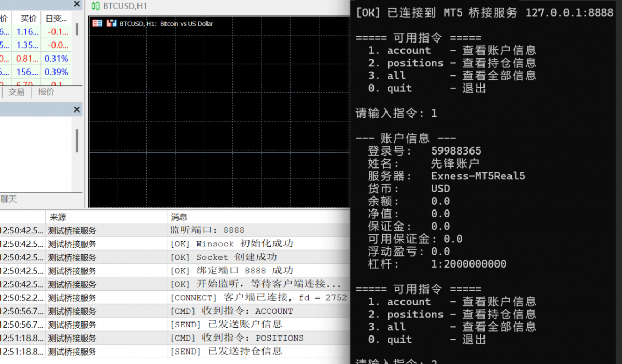The width and height of the screenshot is (622, 364).
Task: Open the 聊天 tab
Action: pyautogui.click(x=8, y=200)
